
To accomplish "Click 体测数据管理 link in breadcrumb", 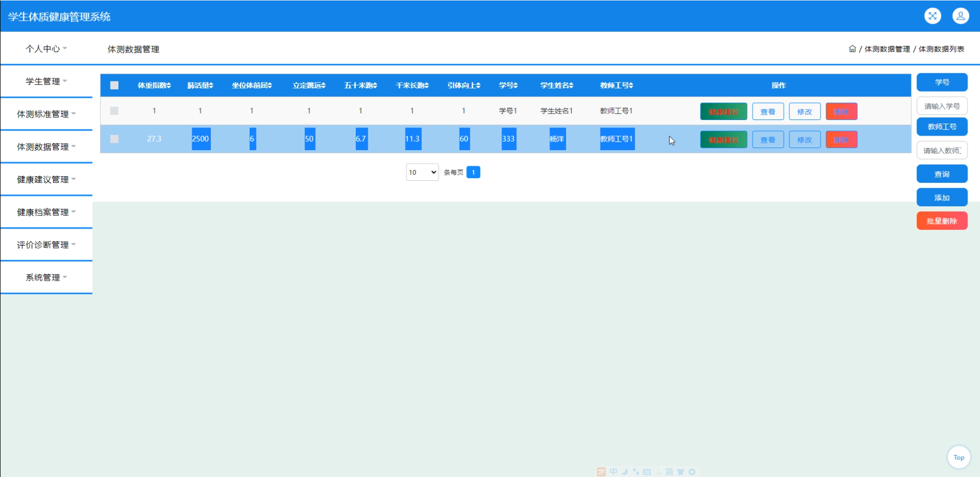I will (887, 49).
